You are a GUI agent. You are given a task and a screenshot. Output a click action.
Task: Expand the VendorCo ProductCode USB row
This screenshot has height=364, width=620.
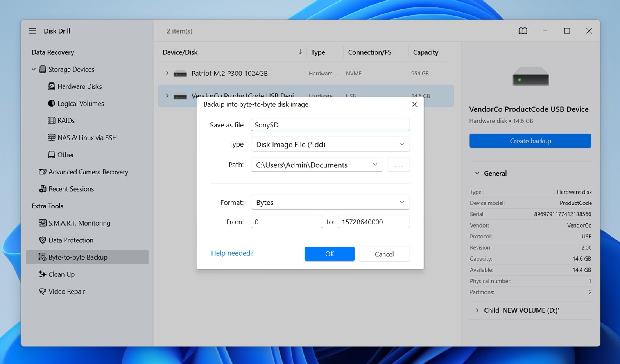(167, 95)
